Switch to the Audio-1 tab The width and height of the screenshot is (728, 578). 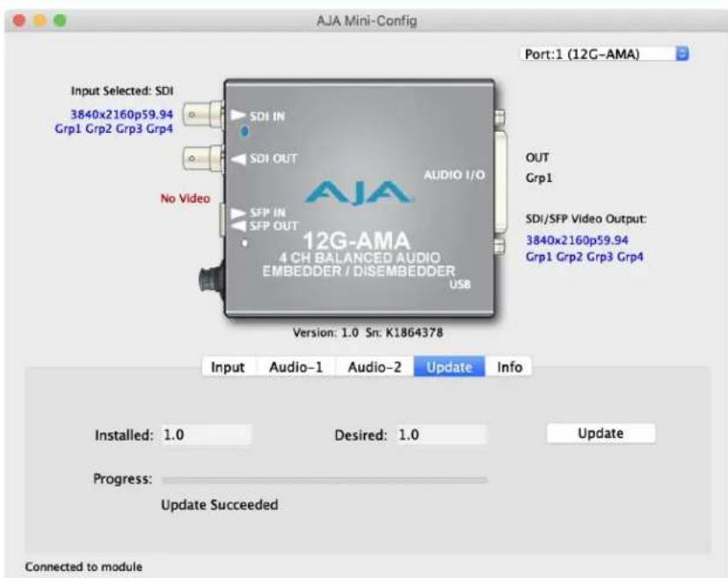coord(296,367)
